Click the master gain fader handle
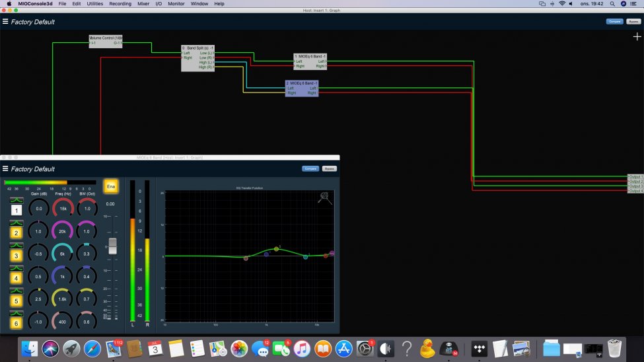Screen dimensions: 644x362 (112, 245)
